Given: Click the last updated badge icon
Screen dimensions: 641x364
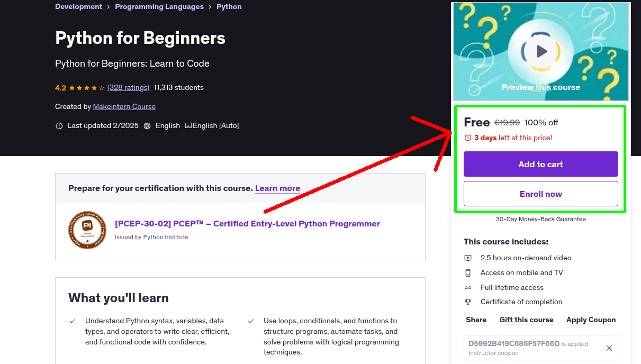Looking at the screenshot, I should pyautogui.click(x=59, y=126).
